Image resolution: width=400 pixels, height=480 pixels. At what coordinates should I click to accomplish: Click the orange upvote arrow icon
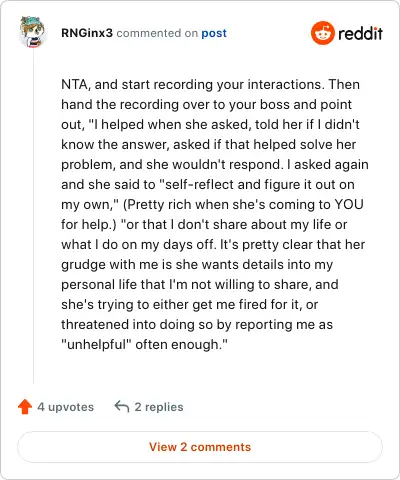[25, 407]
